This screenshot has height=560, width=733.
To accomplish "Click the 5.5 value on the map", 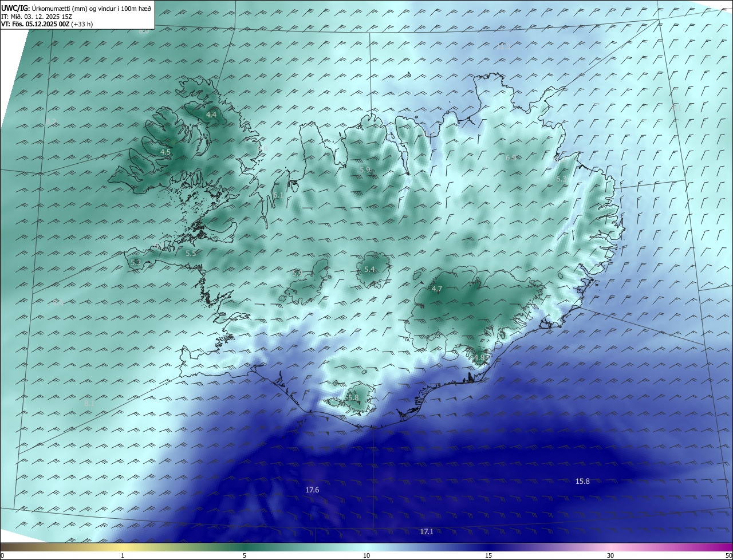I will pyautogui.click(x=191, y=253).
